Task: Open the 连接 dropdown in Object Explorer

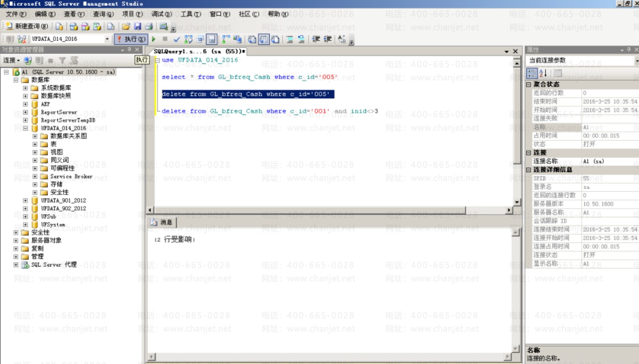Action: (11, 60)
